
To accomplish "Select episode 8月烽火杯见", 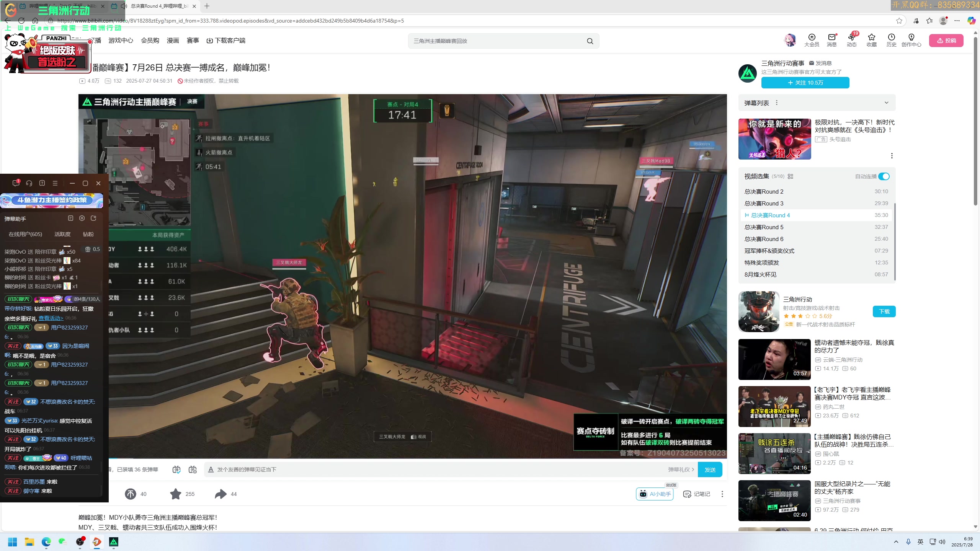I will (x=816, y=274).
